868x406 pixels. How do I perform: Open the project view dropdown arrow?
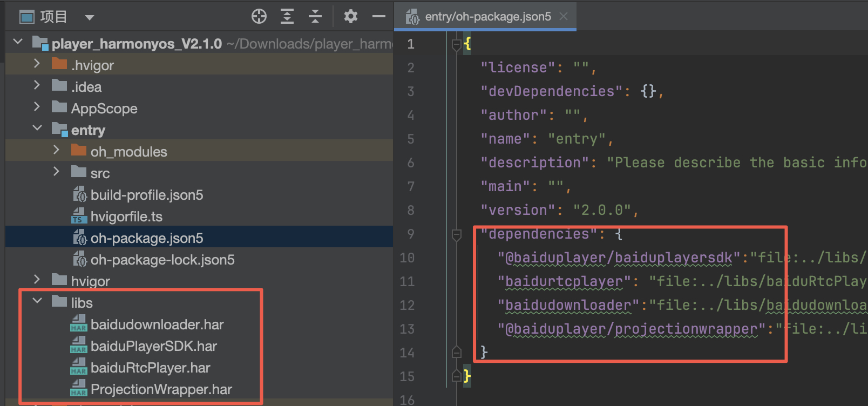[90, 17]
